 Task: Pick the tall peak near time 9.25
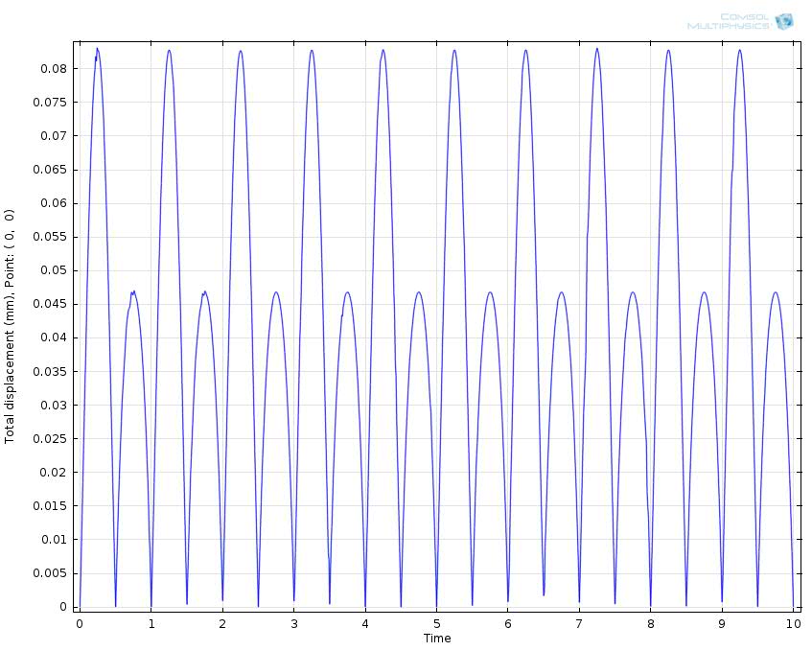(x=739, y=50)
